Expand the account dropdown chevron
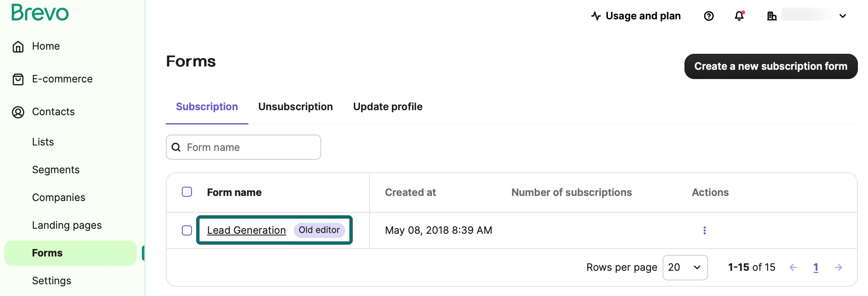 pos(843,16)
